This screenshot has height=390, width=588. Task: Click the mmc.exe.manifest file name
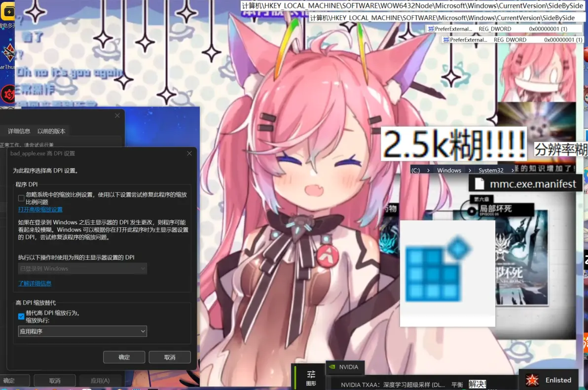tap(533, 183)
